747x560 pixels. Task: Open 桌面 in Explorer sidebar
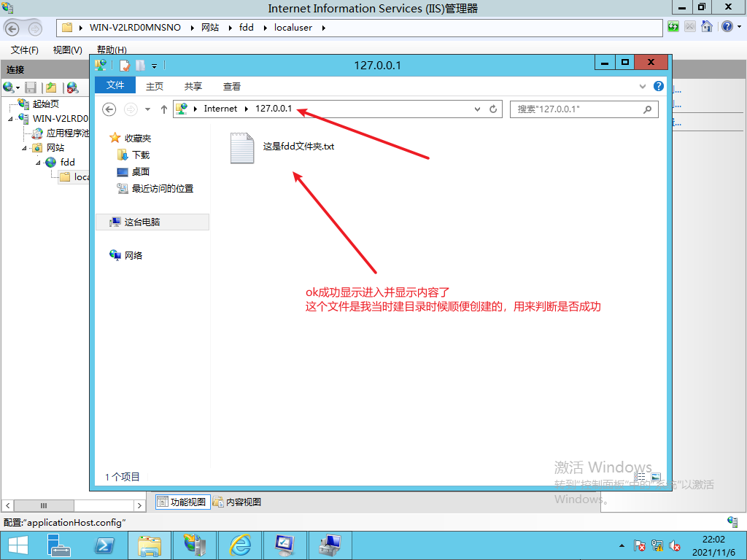(141, 171)
